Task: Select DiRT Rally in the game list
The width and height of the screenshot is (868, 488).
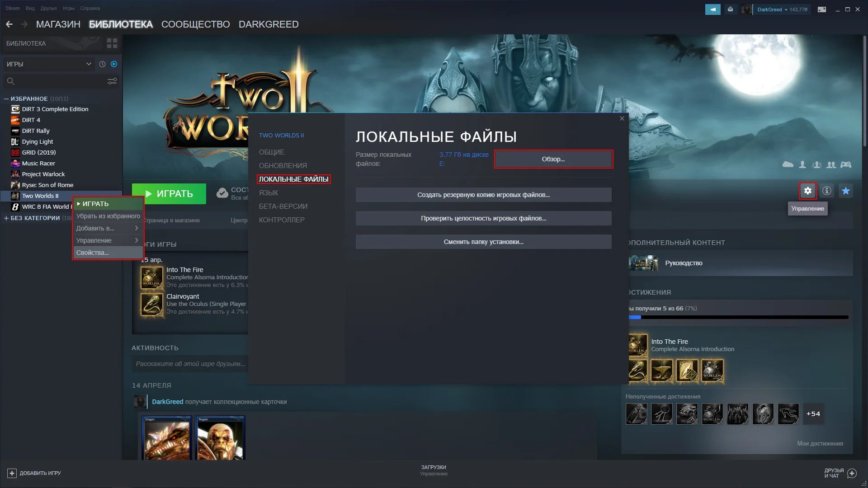Action: coord(36,131)
